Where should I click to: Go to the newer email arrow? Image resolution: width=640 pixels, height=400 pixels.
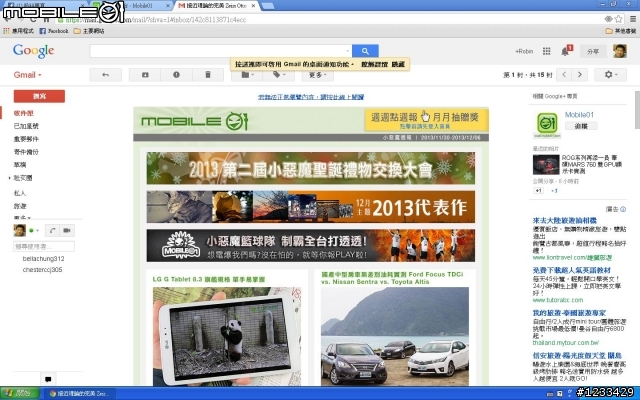pos(564,75)
